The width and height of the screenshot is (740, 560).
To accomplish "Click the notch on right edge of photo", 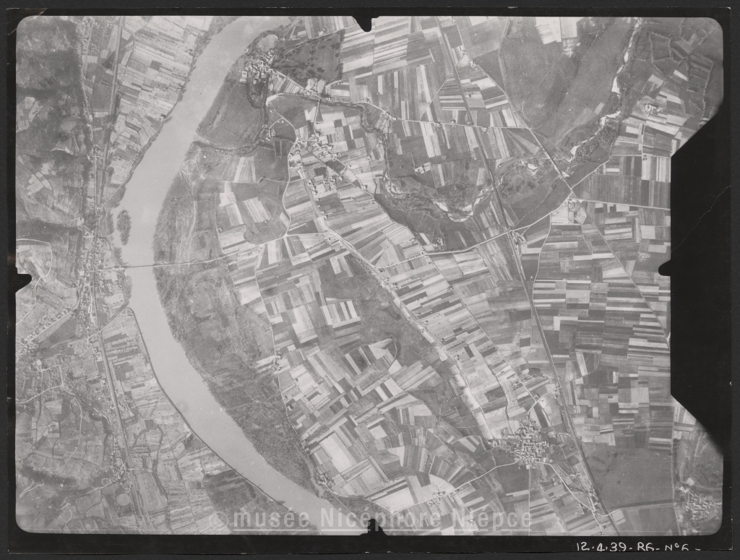I will pyautogui.click(x=666, y=268).
